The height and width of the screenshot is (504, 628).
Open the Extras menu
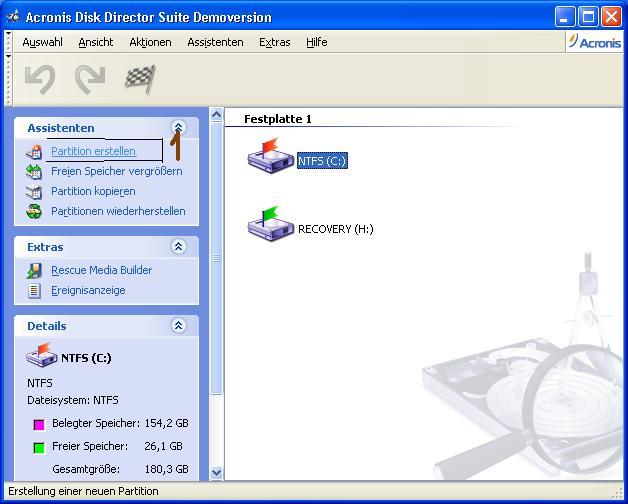click(275, 42)
